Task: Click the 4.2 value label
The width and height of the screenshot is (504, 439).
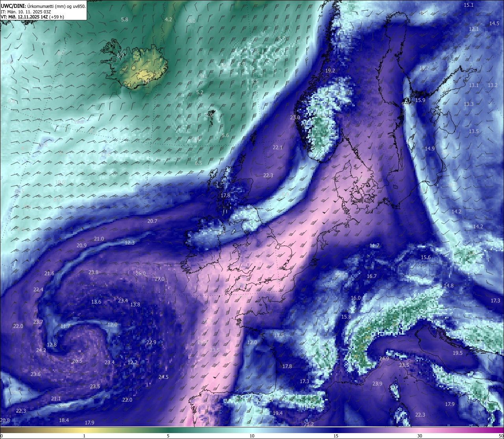Action: 169,19
